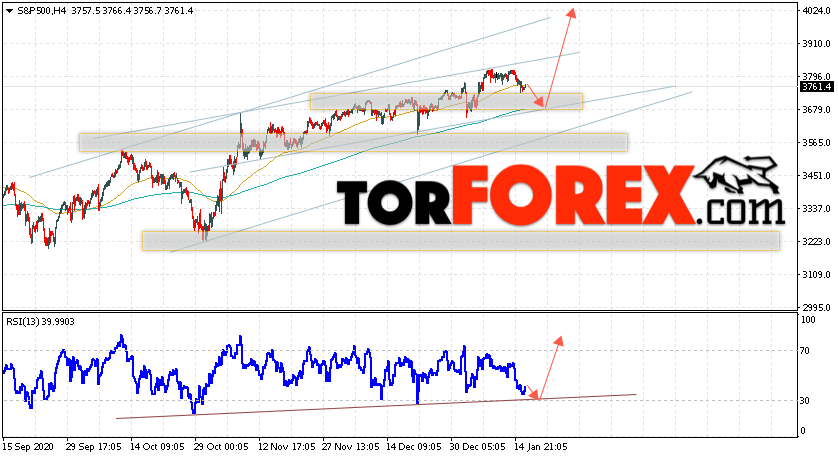Image resolution: width=838 pixels, height=458 pixels.
Task: Click the RSI 70 level label
Action: click(x=806, y=351)
